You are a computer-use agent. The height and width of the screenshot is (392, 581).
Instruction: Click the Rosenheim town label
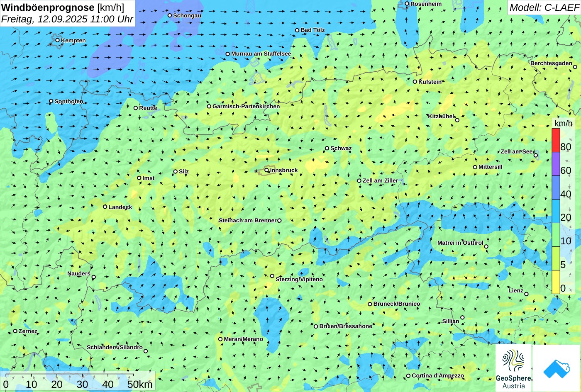click(426, 4)
